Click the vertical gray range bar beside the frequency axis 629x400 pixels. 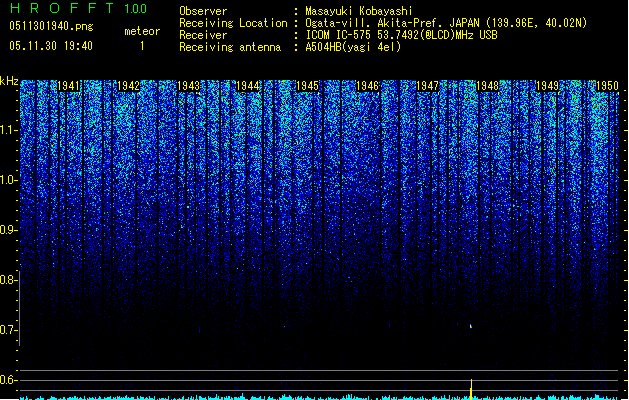(19, 308)
